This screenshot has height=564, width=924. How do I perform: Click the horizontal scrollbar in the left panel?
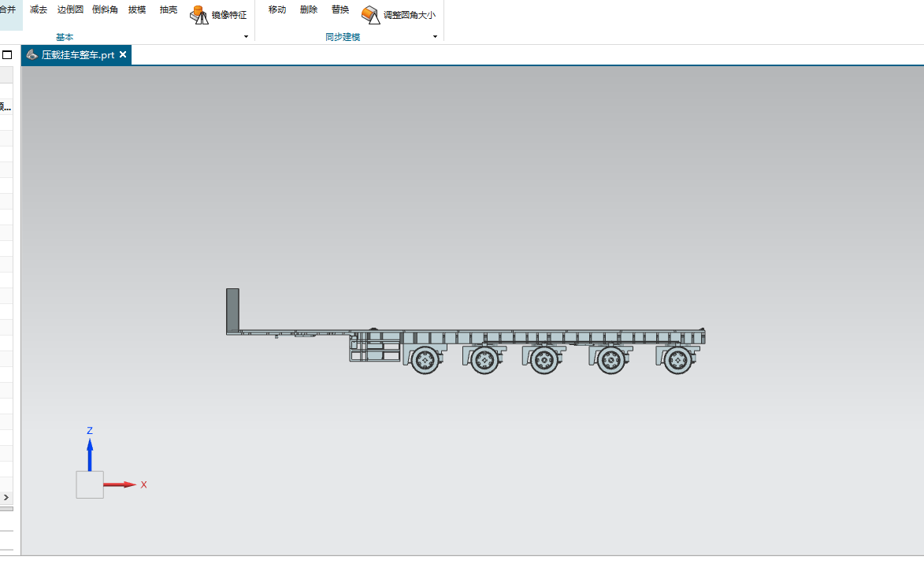coord(6,509)
